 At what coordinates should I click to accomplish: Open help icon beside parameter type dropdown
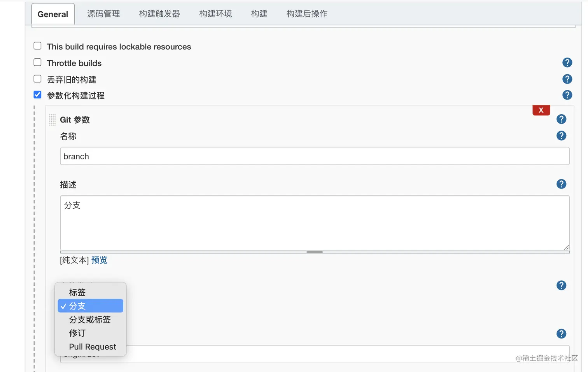point(561,285)
